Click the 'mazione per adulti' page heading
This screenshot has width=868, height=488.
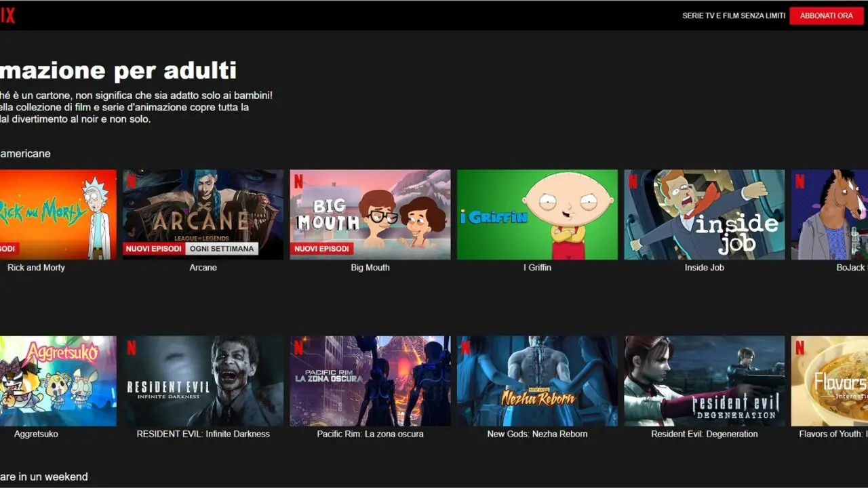point(118,70)
